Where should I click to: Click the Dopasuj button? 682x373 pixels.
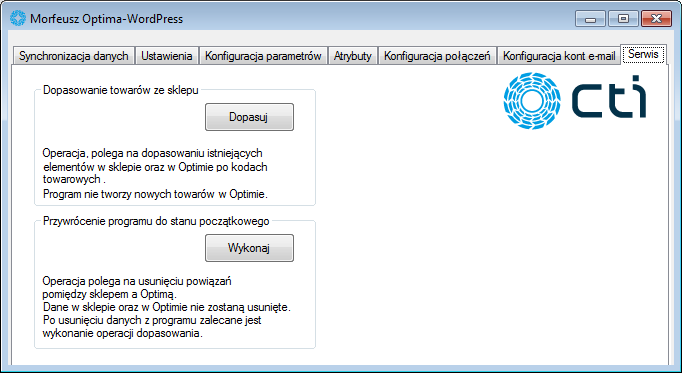[249, 117]
